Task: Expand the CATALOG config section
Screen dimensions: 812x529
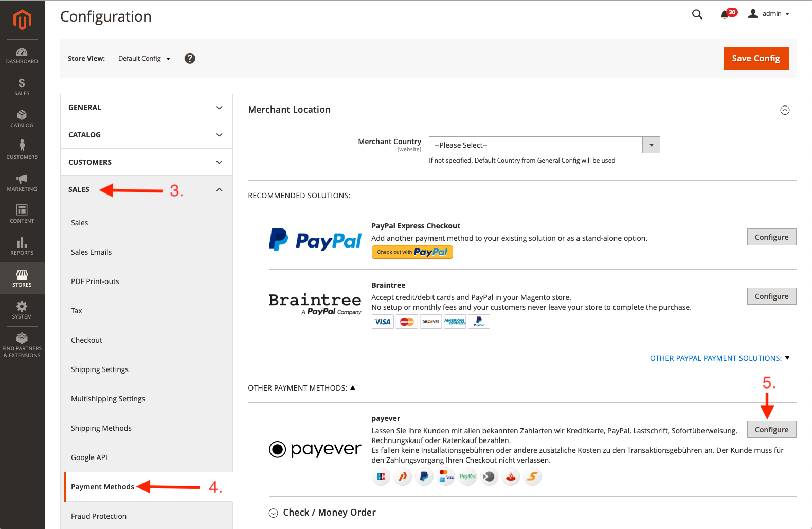Action: [147, 135]
